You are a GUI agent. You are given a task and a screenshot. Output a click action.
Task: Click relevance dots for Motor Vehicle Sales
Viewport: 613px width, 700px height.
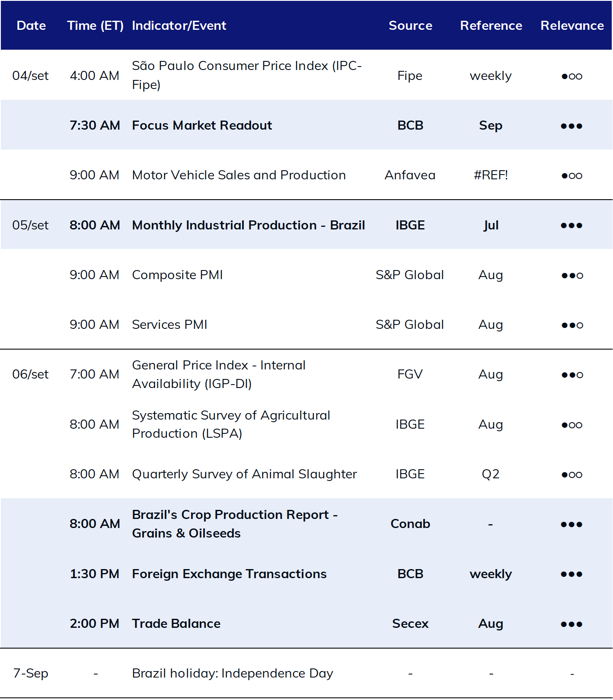[x=572, y=175]
